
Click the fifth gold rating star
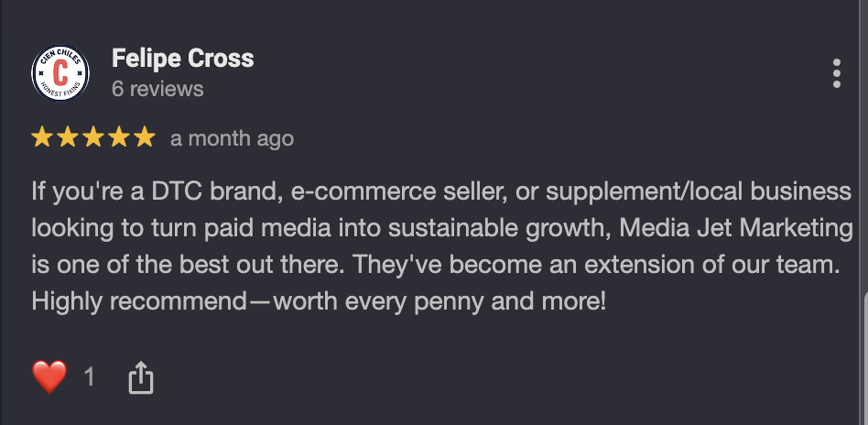pyautogui.click(x=145, y=136)
